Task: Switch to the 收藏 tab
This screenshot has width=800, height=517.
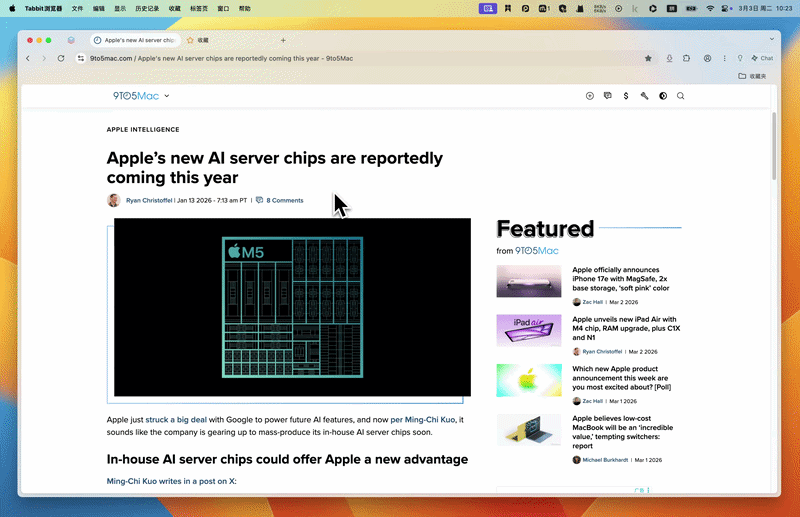Action: tap(203, 40)
